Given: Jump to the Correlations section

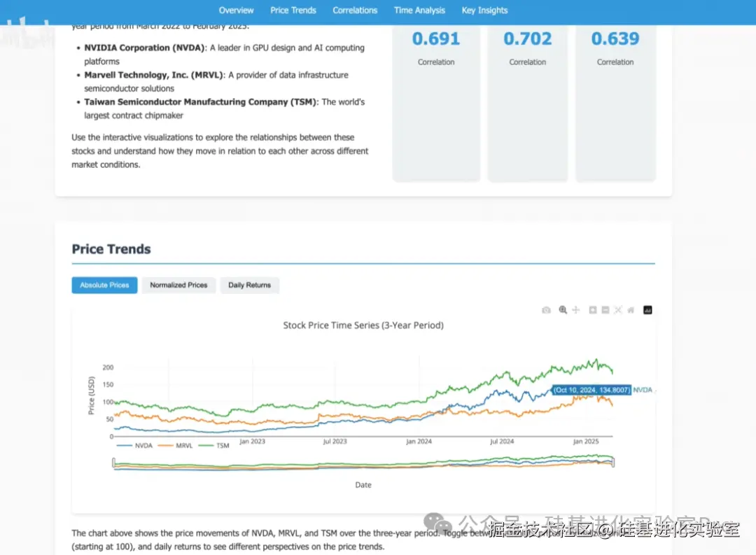Looking at the screenshot, I should tap(355, 10).
